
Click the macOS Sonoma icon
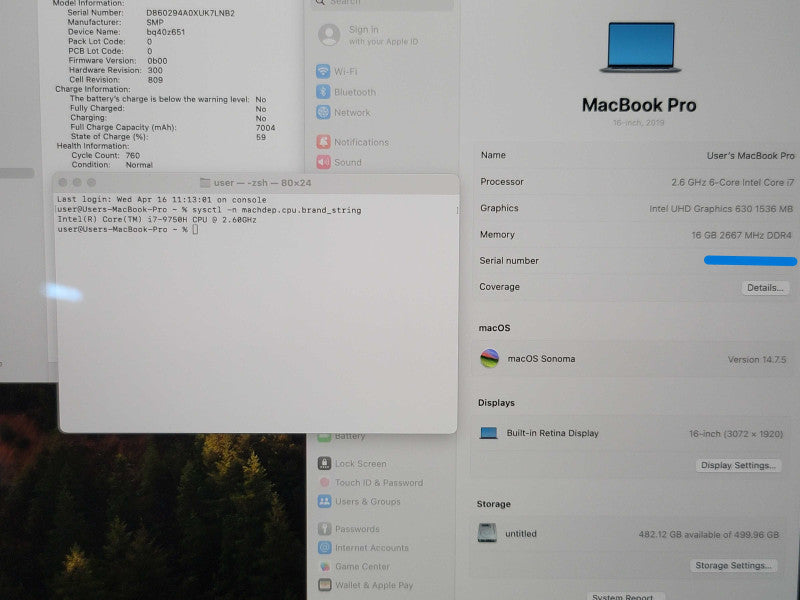[x=489, y=359]
